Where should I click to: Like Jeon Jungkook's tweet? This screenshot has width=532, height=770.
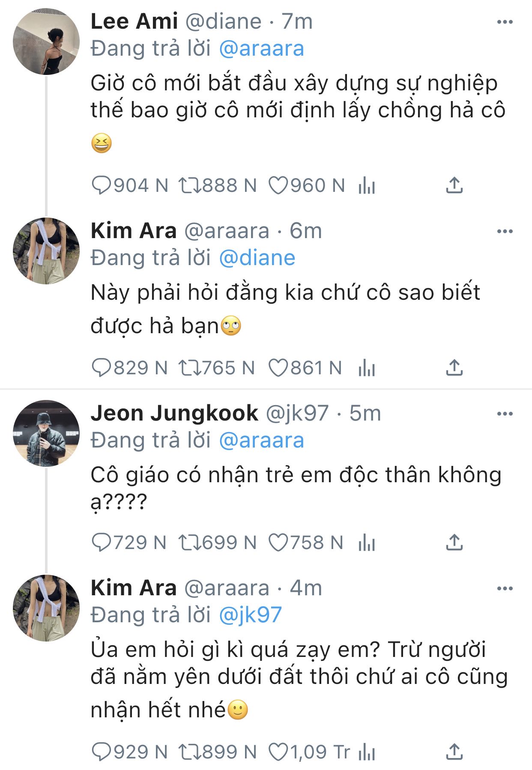point(278,543)
